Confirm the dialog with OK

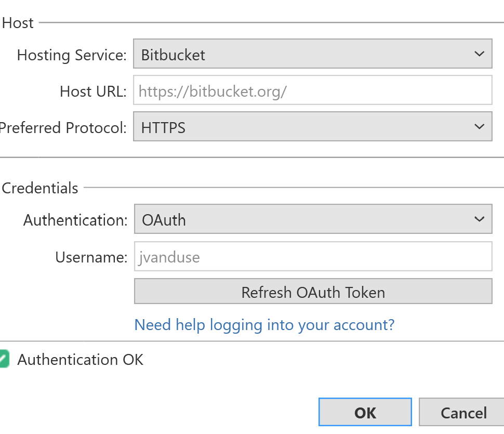click(x=365, y=412)
